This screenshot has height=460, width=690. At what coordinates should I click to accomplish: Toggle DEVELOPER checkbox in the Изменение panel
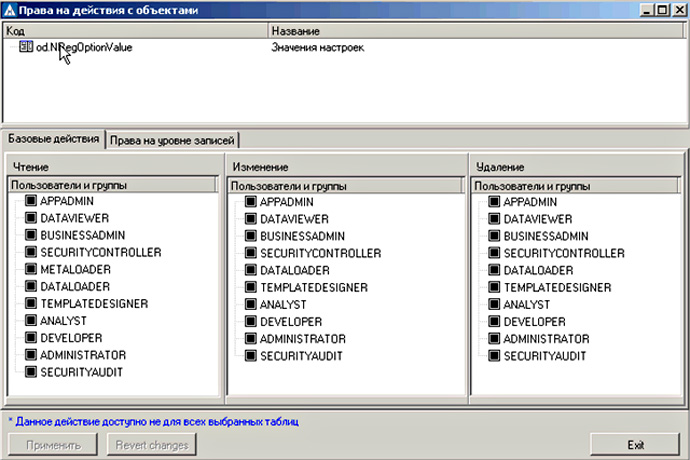[251, 321]
